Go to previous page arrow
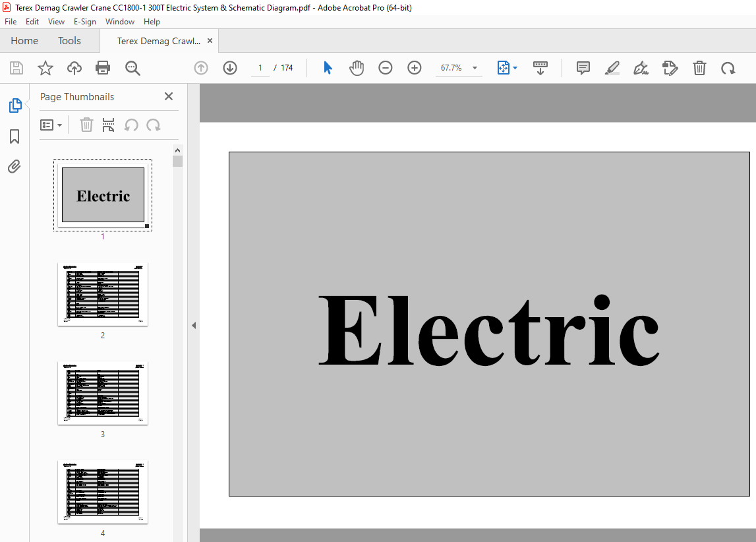Viewport: 756px width, 542px height. point(201,68)
